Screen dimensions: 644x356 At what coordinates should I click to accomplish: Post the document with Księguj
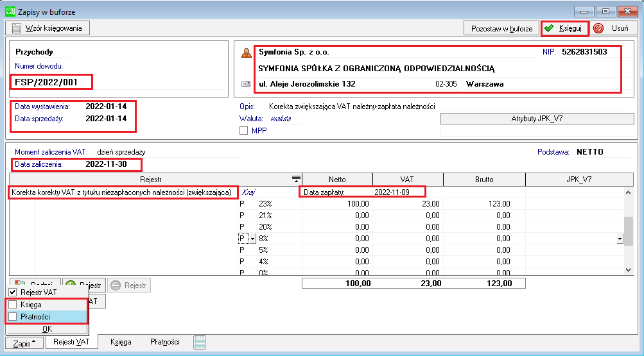coord(565,28)
